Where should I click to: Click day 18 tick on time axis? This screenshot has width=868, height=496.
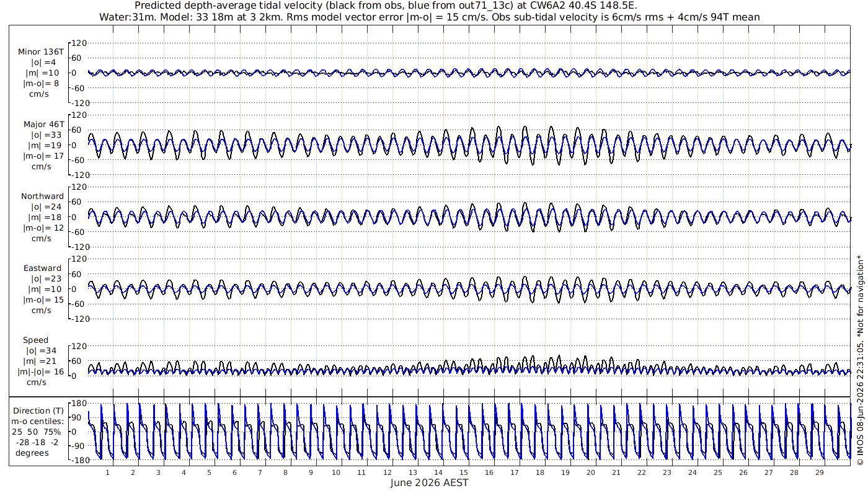[x=539, y=472]
